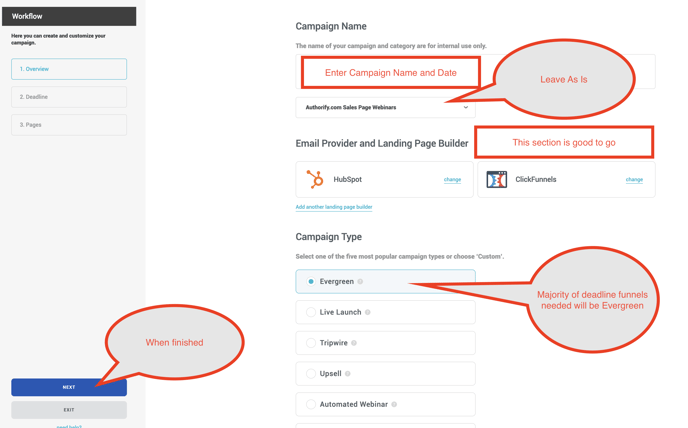This screenshot has height=428, width=688.
Task: Click the ClickFunnels logo icon
Action: click(496, 180)
